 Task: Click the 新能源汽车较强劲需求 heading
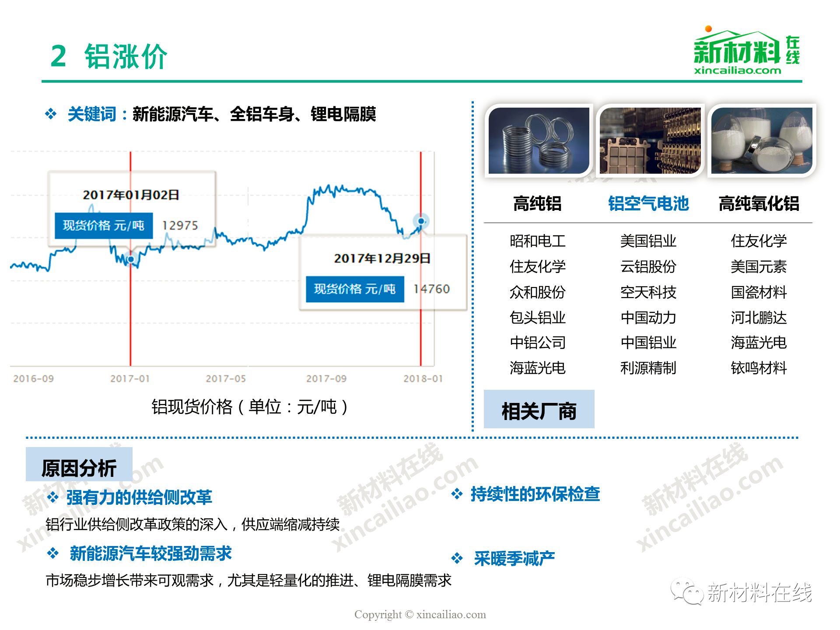click(151, 553)
